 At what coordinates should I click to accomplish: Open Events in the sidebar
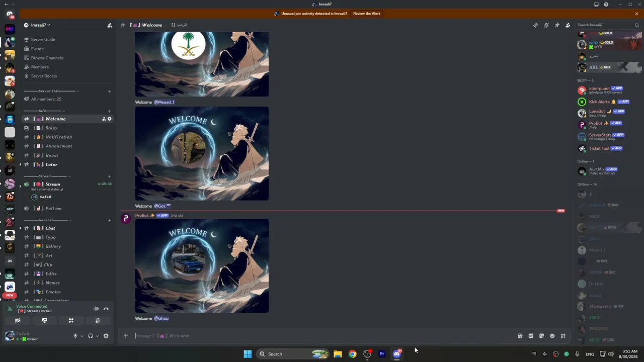pyautogui.click(x=37, y=49)
